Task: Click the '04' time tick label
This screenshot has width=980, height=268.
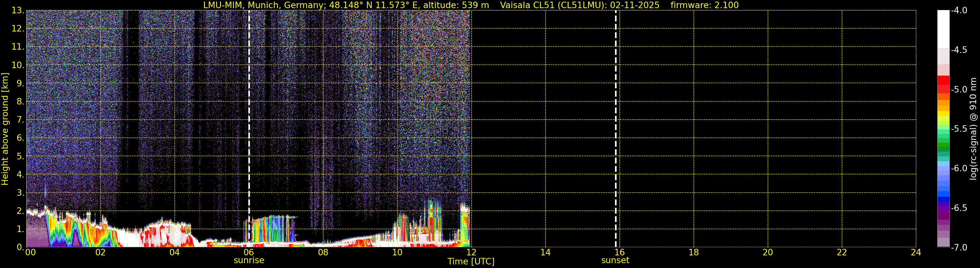Action: [175, 252]
